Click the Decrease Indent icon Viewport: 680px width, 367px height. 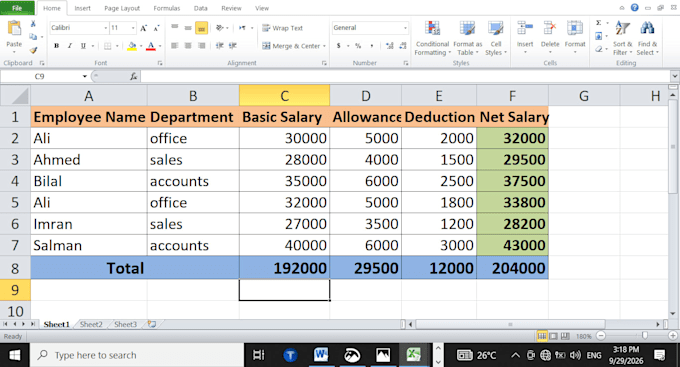(220, 46)
